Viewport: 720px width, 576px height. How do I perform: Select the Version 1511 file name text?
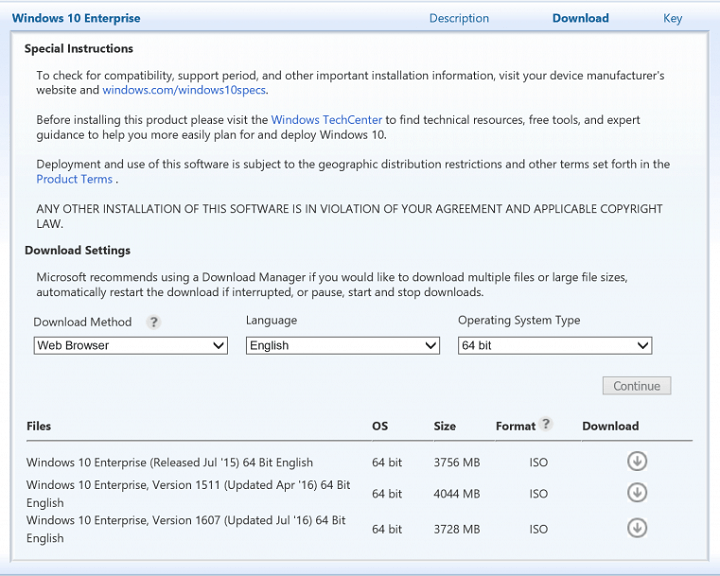click(188, 494)
